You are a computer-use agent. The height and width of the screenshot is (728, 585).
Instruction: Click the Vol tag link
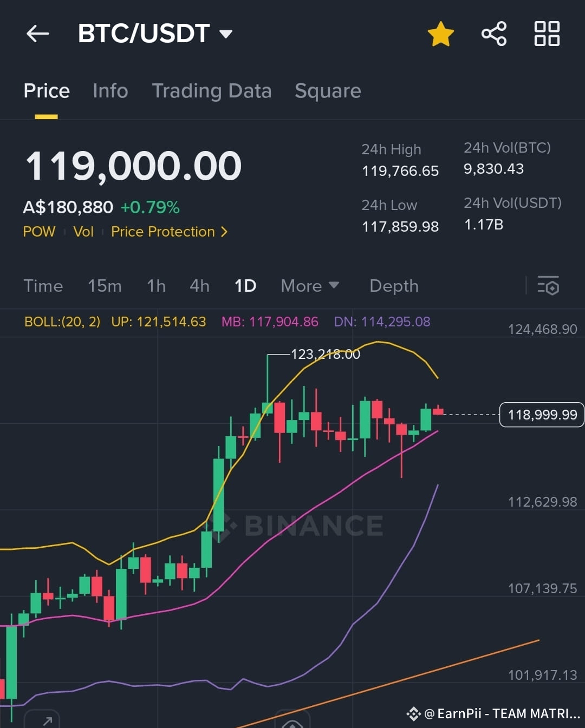click(83, 232)
